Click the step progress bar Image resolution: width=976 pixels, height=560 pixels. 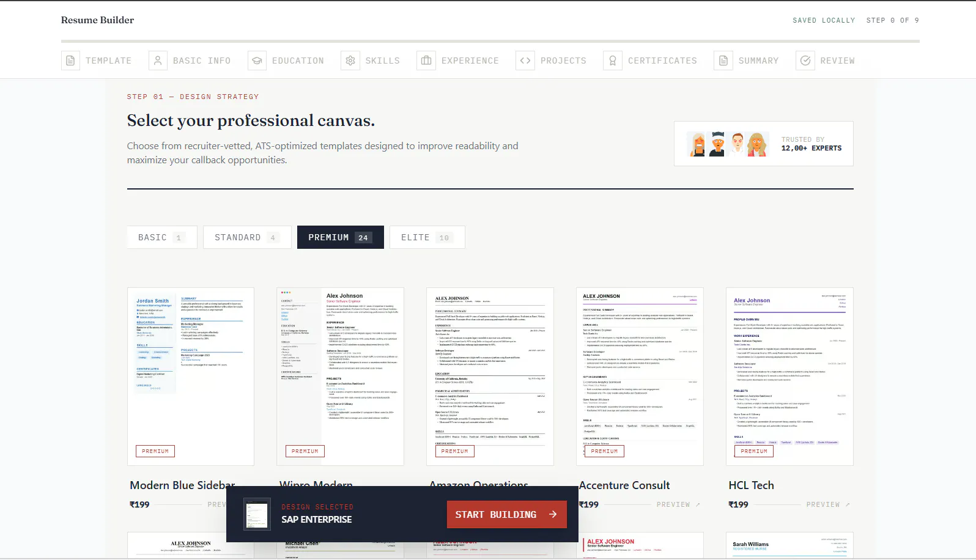(490, 41)
